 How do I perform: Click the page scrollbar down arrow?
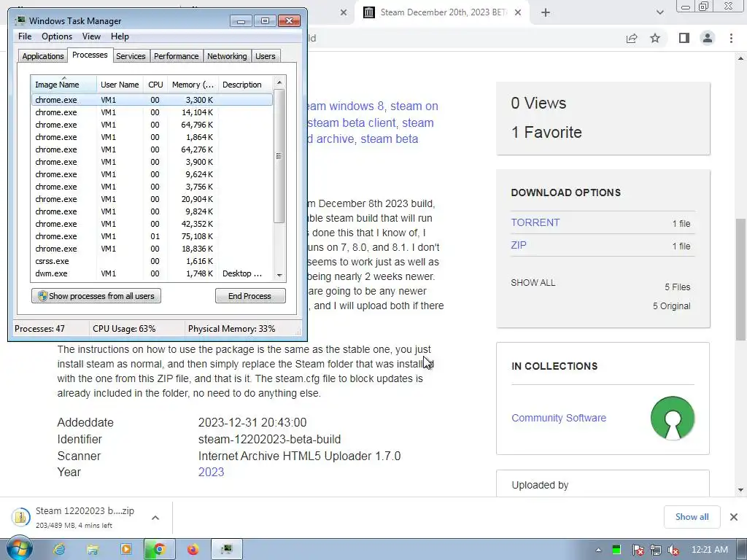[741, 490]
